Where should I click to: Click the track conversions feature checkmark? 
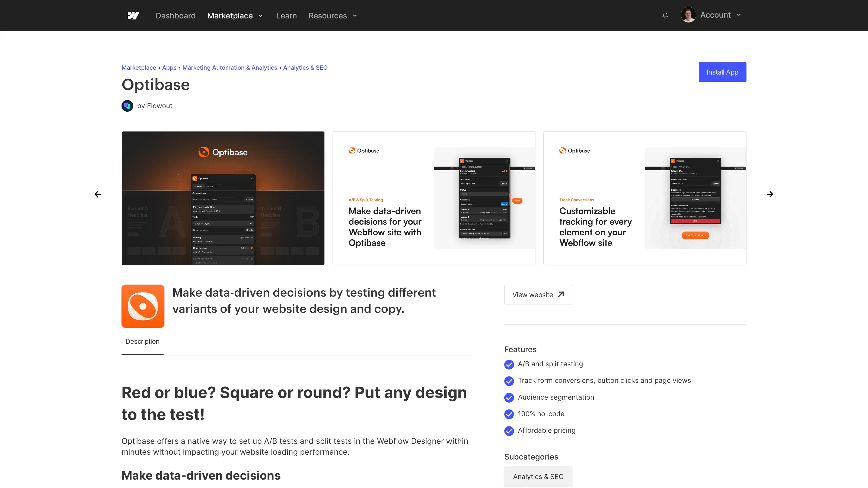509,381
